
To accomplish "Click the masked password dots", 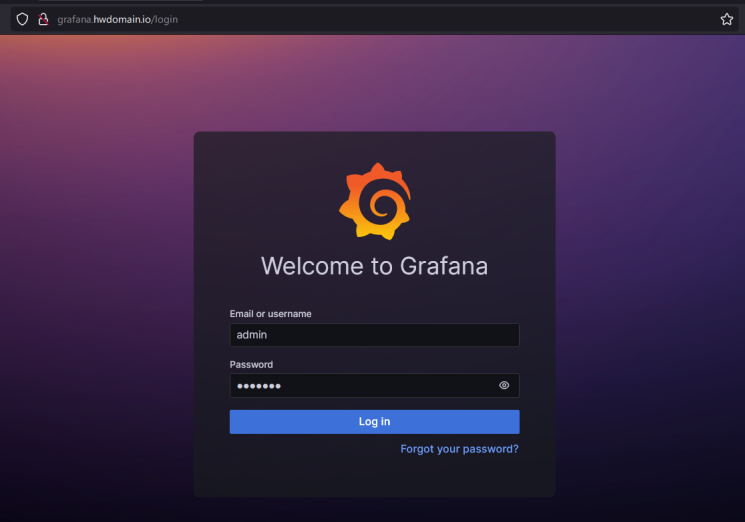I will pos(259,386).
